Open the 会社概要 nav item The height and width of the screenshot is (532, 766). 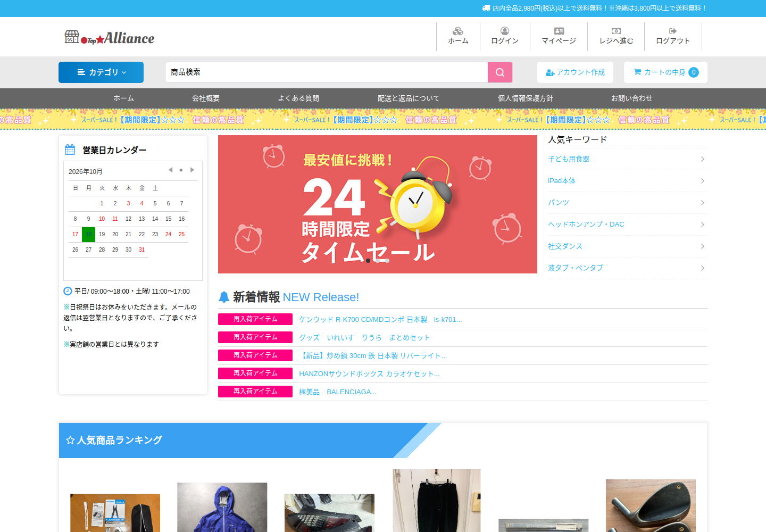coord(206,98)
